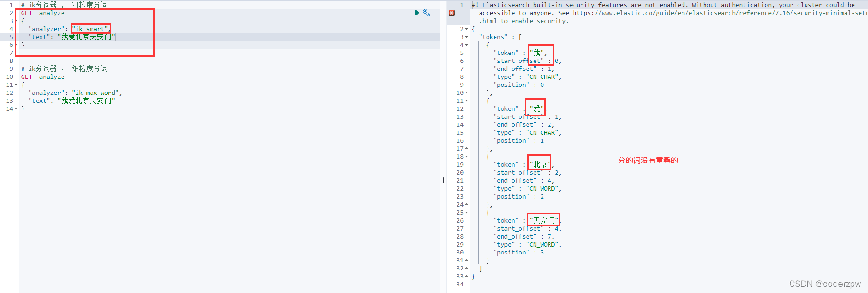Click "position" : 0 in the output

(519, 85)
